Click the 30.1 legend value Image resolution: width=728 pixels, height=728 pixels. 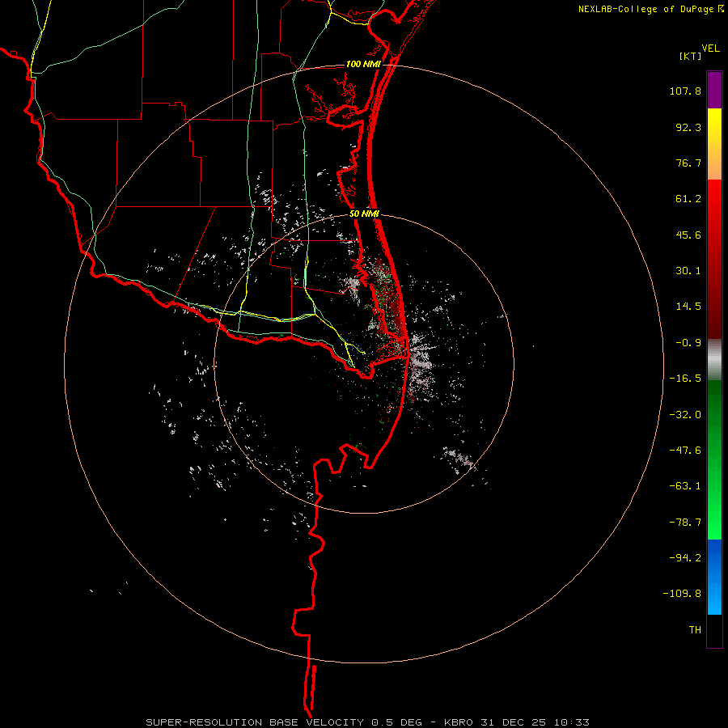pos(688,271)
